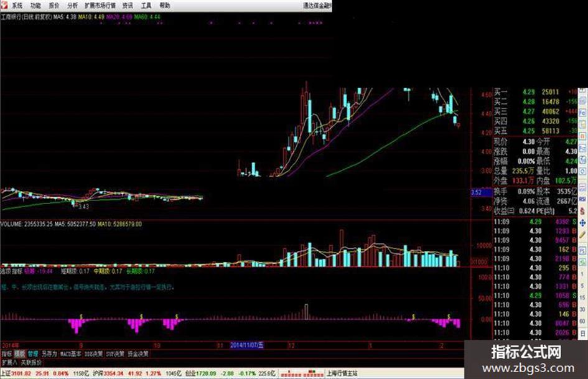The height and width of the screenshot is (379, 588).
Task: Open the 资讯 menu
Action: 128,6
